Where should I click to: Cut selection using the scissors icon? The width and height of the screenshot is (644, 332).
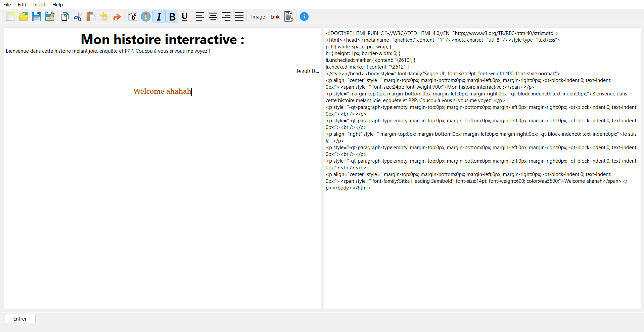pos(78,16)
